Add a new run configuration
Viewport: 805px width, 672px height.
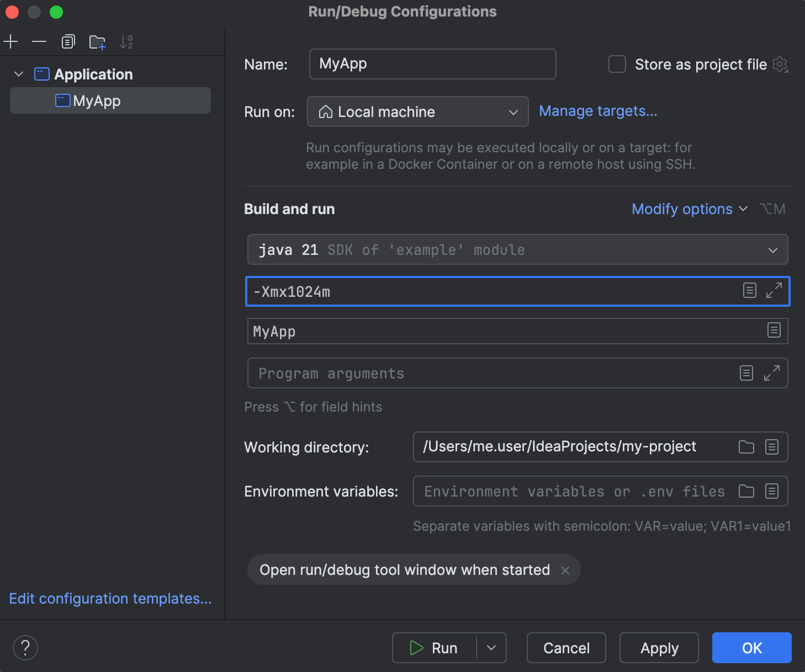10,41
